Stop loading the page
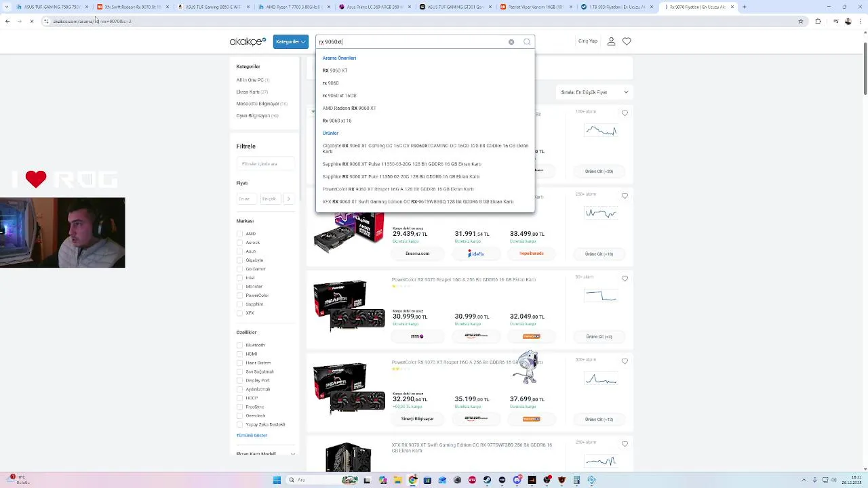The height and width of the screenshot is (488, 868). pyautogui.click(x=31, y=21)
